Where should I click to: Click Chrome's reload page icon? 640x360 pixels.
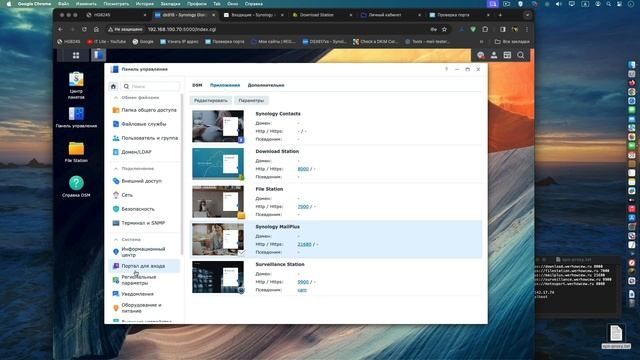point(84,29)
